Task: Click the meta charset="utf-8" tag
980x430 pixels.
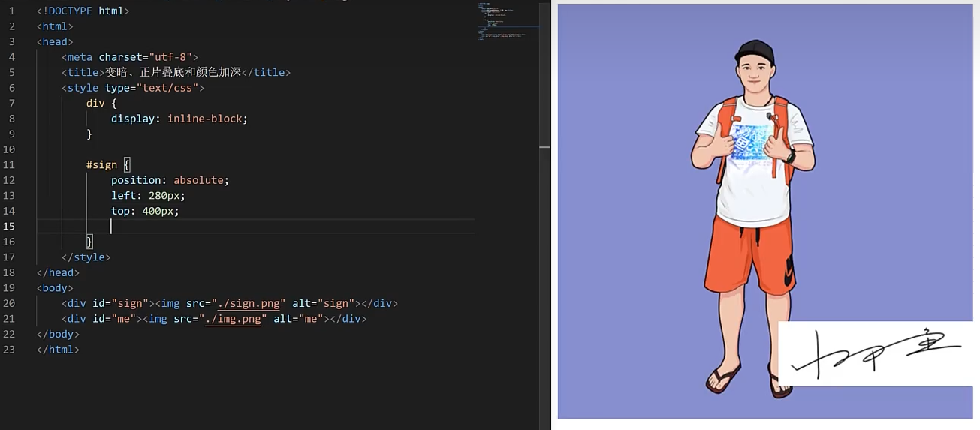Action: [130, 57]
